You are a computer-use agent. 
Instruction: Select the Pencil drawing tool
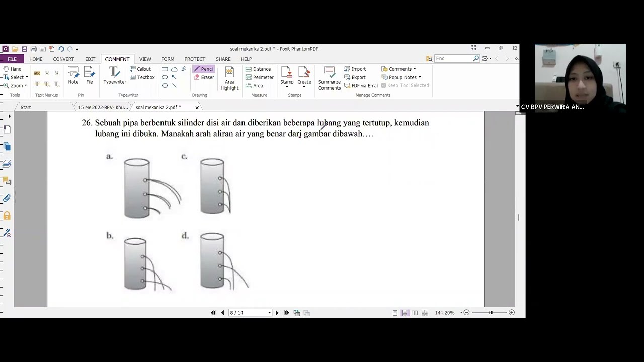(203, 69)
